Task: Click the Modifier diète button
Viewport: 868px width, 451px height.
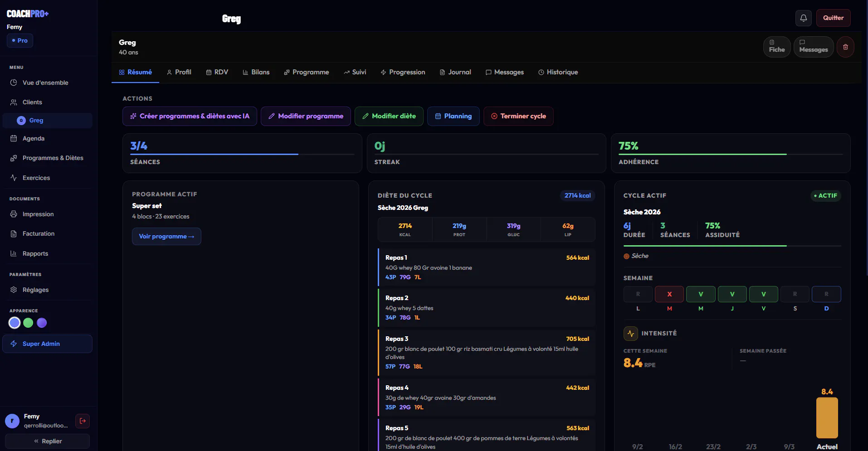Action: coord(389,116)
